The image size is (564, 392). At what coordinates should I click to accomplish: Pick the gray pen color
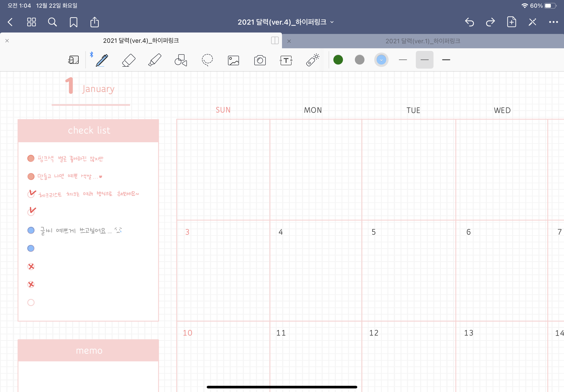pyautogui.click(x=359, y=60)
